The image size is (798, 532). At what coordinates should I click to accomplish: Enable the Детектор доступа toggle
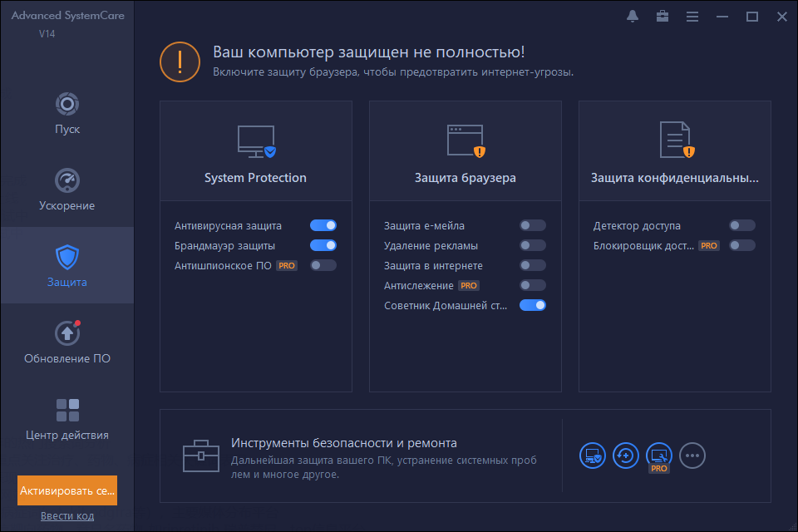click(x=742, y=225)
